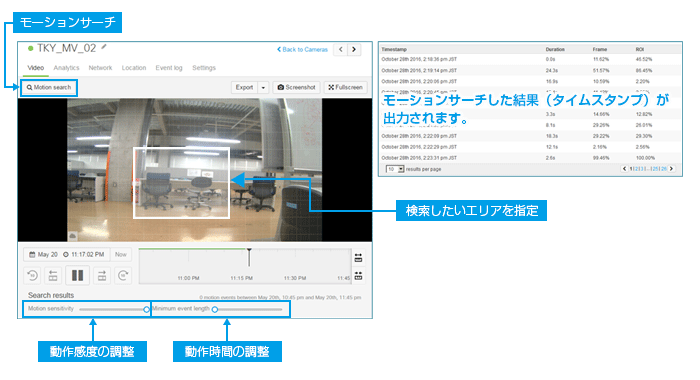Click the 24.3s duration cell
700x380 pixels.
pyautogui.click(x=552, y=71)
